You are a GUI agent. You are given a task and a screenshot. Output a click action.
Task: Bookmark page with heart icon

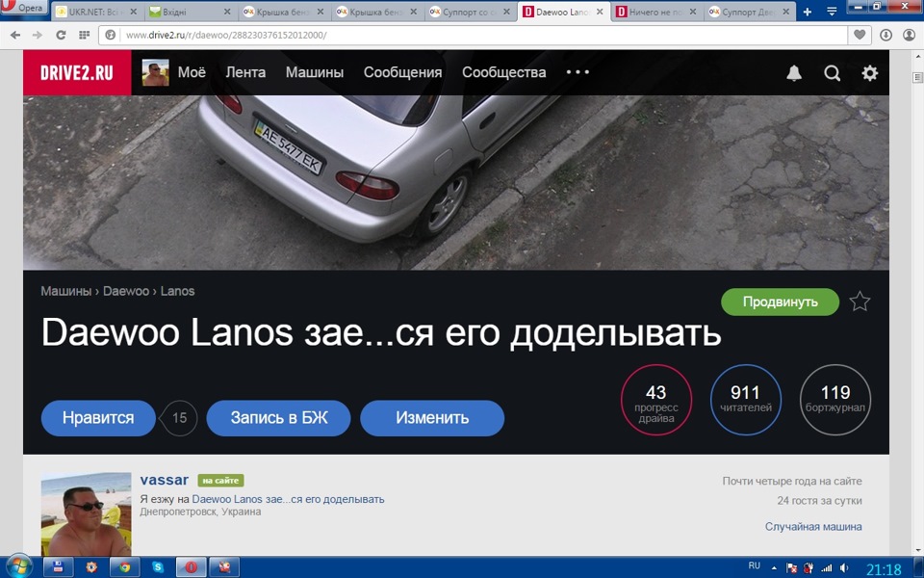860,35
